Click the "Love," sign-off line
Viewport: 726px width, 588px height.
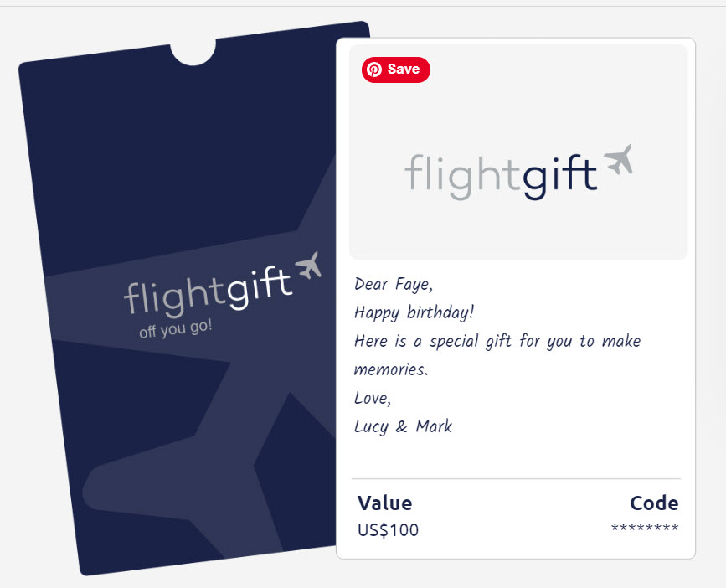click(373, 398)
